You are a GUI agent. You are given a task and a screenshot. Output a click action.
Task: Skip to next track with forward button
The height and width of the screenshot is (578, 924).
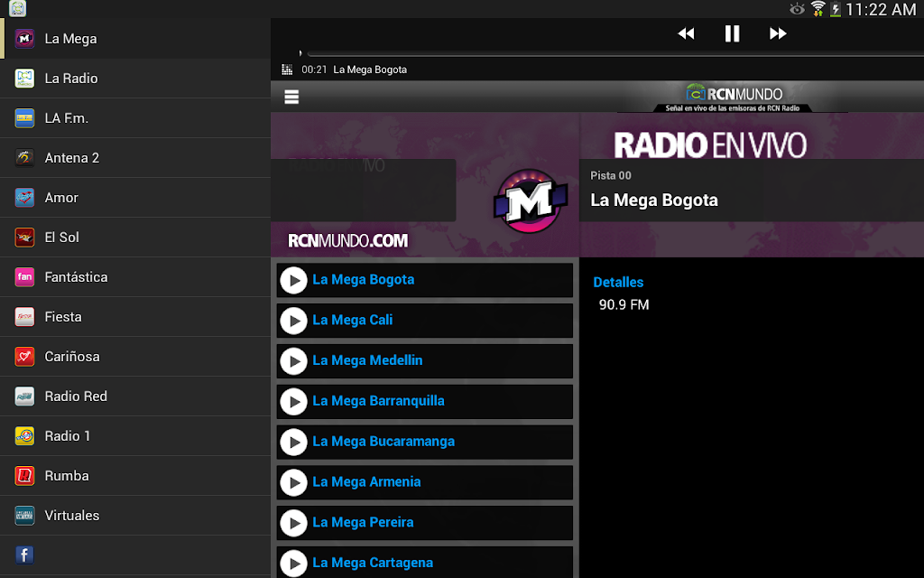778,33
